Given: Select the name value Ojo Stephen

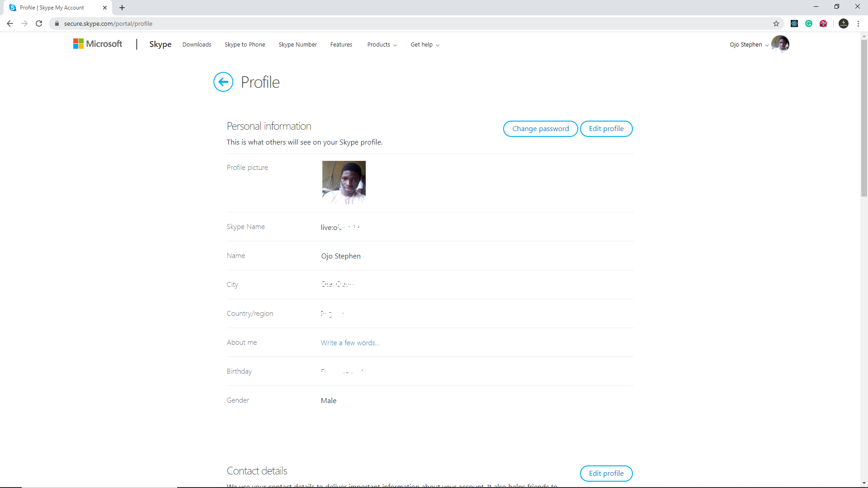Looking at the screenshot, I should [341, 256].
